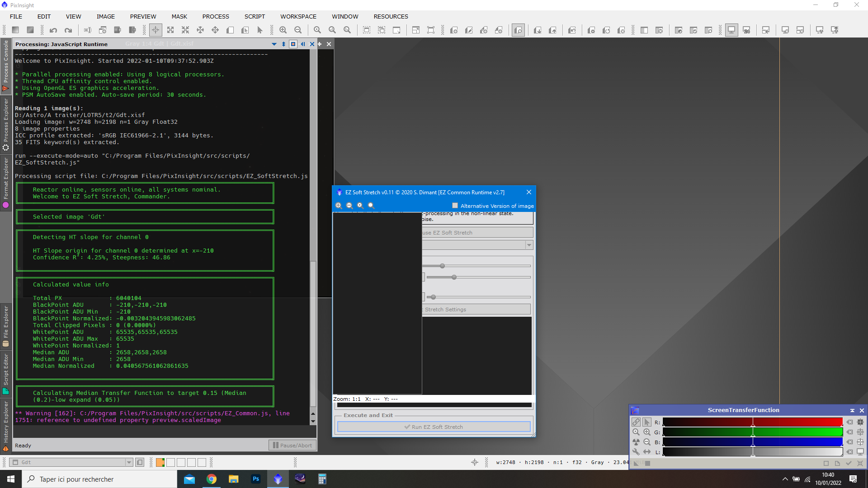Viewport: 868px width, 488px height.
Task: Click STF zoom 1:1 magnifier icon
Action: click(x=636, y=432)
